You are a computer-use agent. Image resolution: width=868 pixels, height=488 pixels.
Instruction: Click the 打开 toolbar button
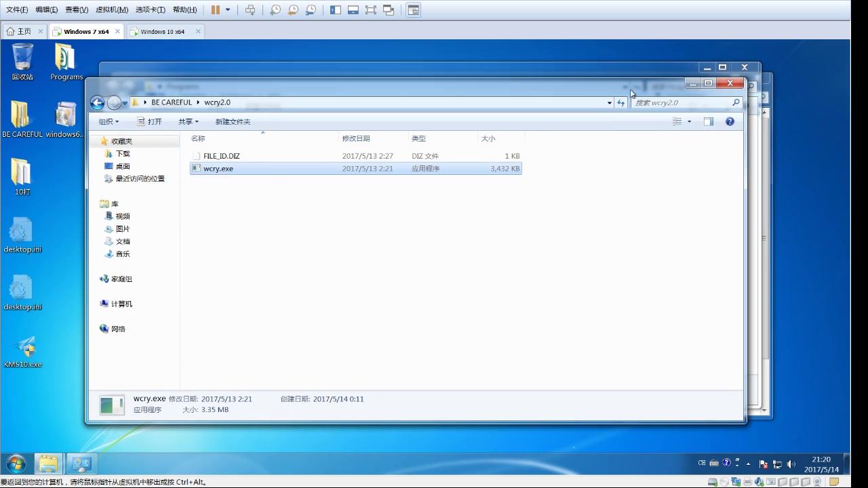[150, 122]
